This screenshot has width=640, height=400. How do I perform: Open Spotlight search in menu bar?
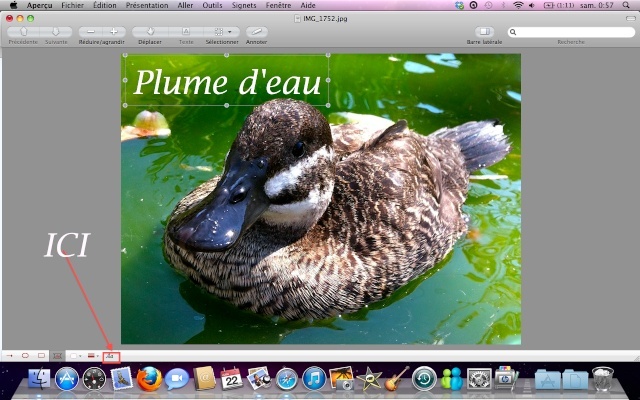click(626, 5)
